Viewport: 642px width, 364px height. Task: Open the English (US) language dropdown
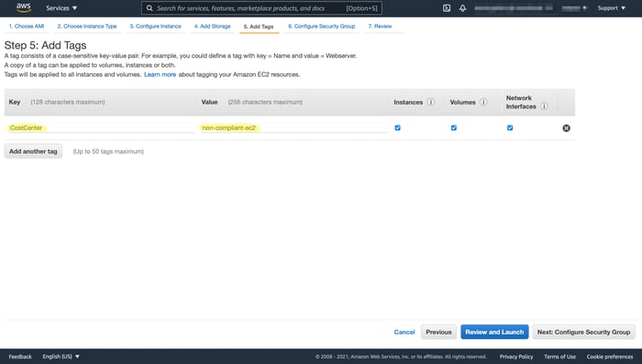click(x=61, y=357)
